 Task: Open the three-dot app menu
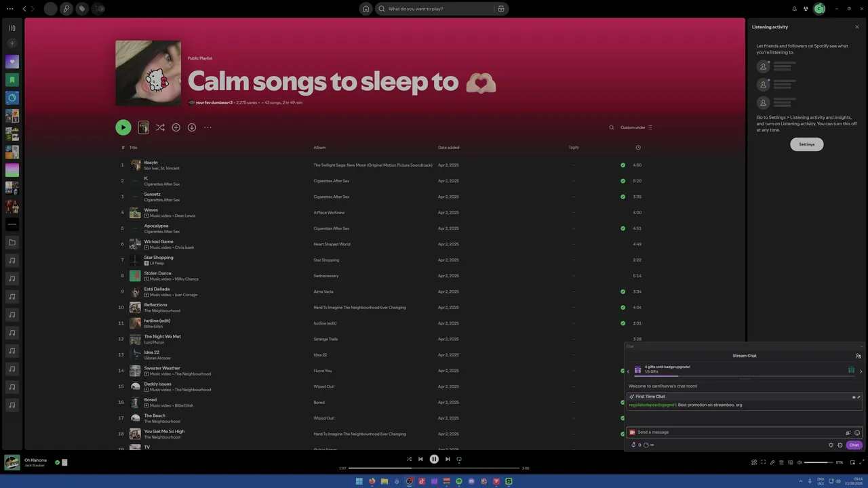click(9, 9)
